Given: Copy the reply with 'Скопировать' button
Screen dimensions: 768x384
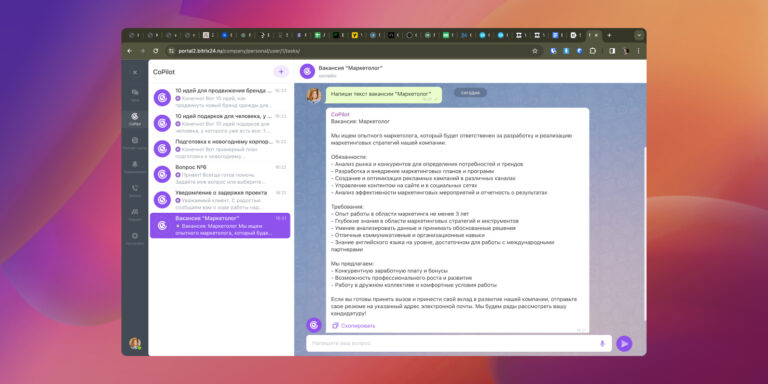Looking at the screenshot, I should coord(354,325).
